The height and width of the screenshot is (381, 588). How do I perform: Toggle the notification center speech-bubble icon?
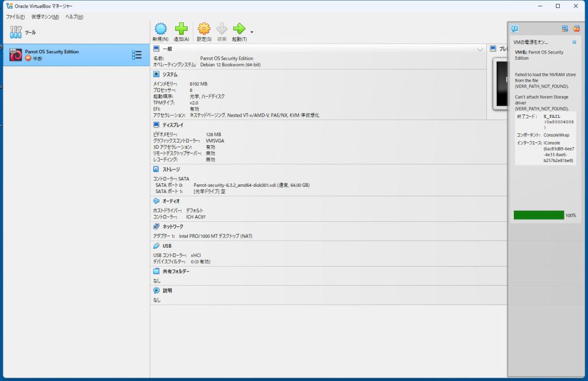point(514,29)
